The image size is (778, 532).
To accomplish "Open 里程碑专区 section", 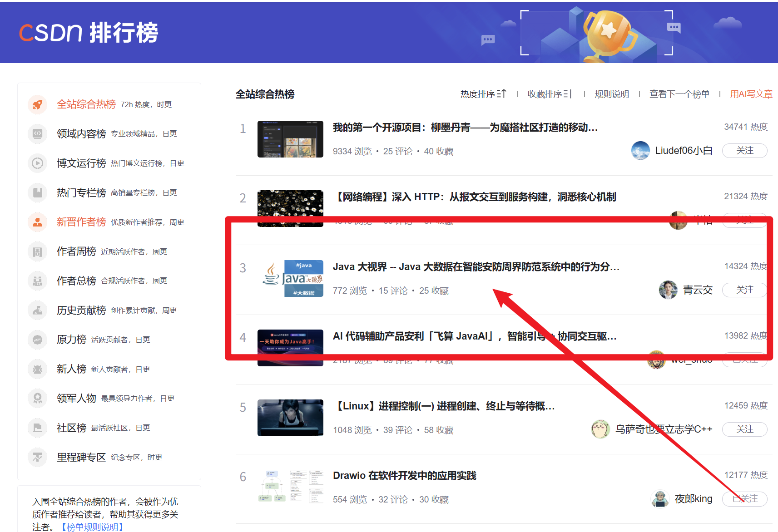I will coord(81,457).
